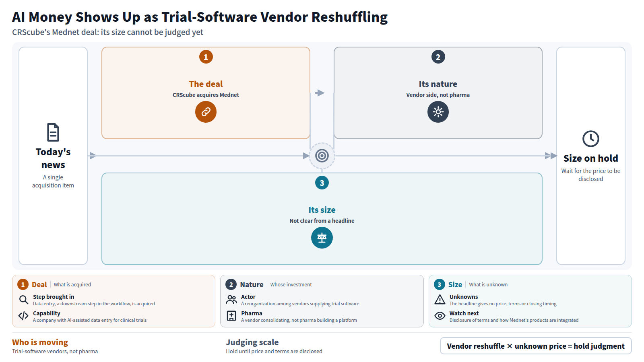
Task: Click the building icon beside Pharma
Action: coord(231,316)
